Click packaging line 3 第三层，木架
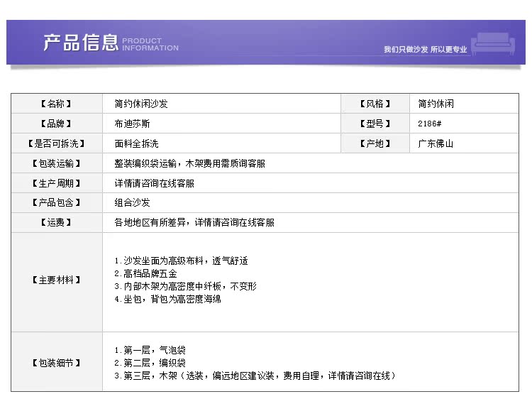 [x=146, y=376]
